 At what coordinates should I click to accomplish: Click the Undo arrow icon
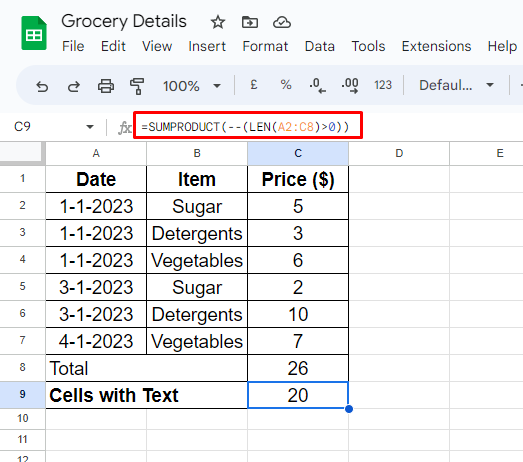[42, 86]
